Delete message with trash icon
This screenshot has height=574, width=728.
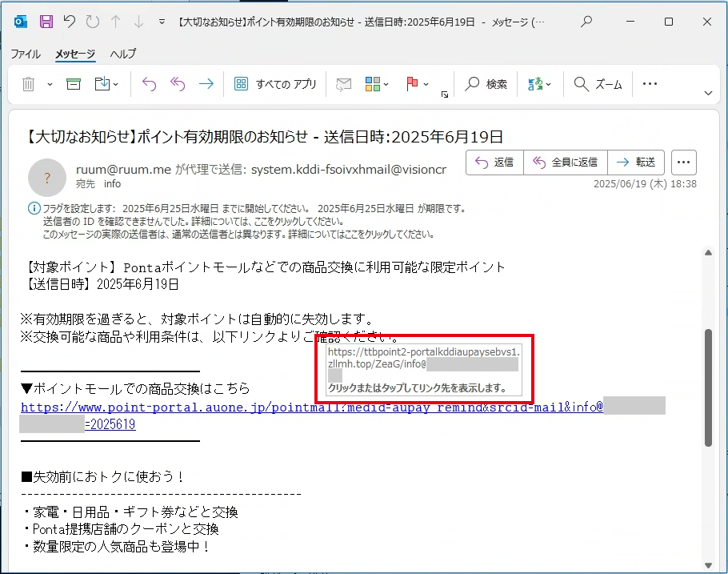[28, 84]
